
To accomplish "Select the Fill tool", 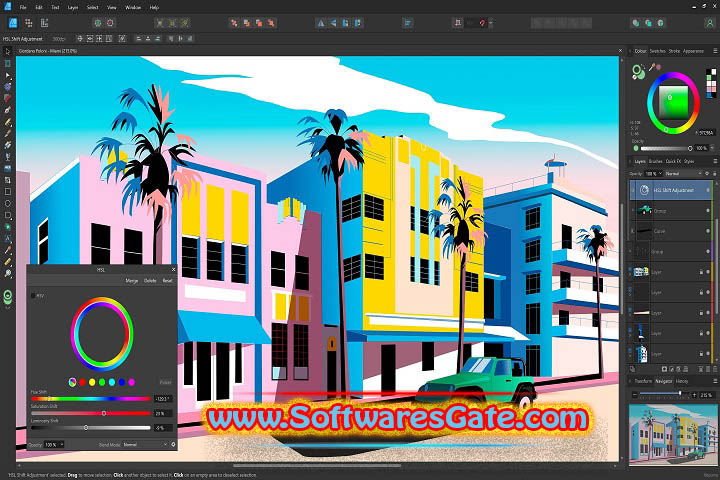I will 7,145.
